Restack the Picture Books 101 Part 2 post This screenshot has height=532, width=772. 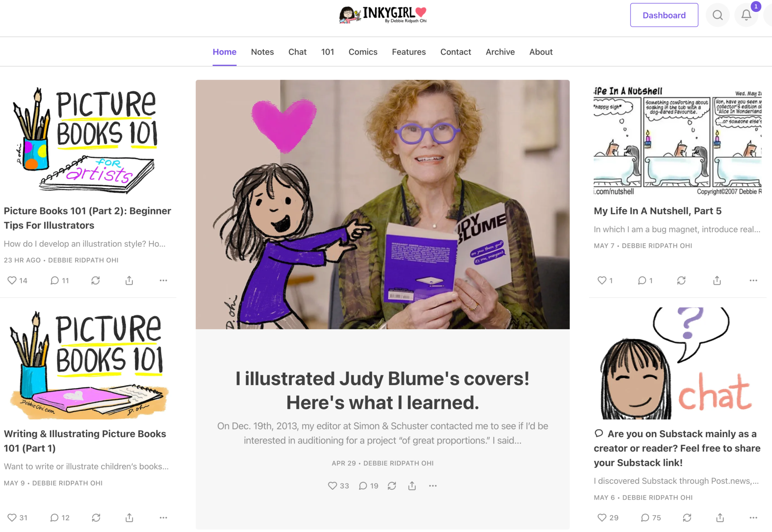(95, 280)
